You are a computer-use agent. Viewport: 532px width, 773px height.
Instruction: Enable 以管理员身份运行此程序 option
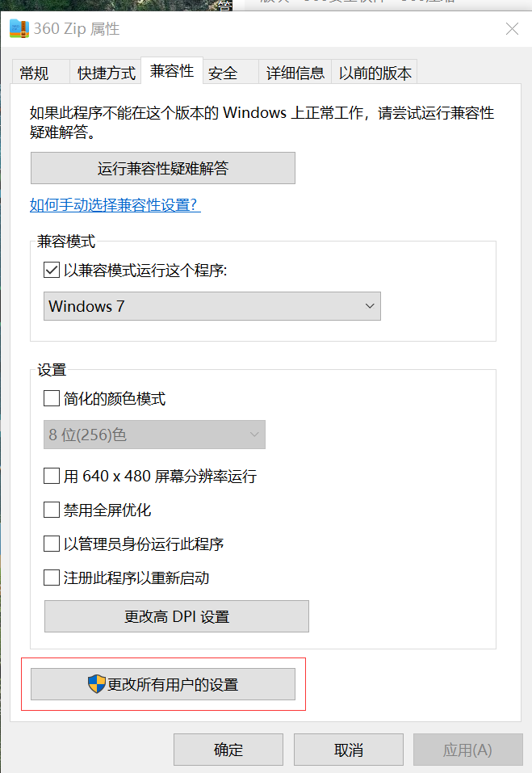pos(52,544)
